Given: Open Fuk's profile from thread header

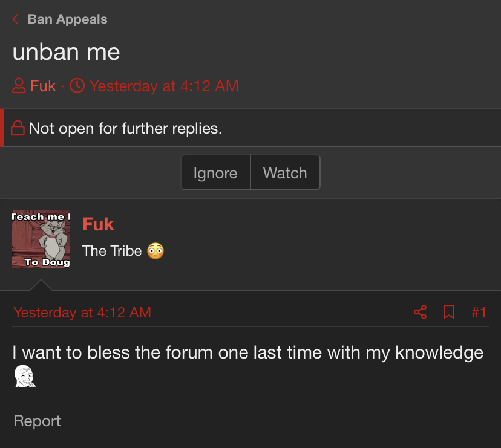Looking at the screenshot, I should pyautogui.click(x=43, y=86).
